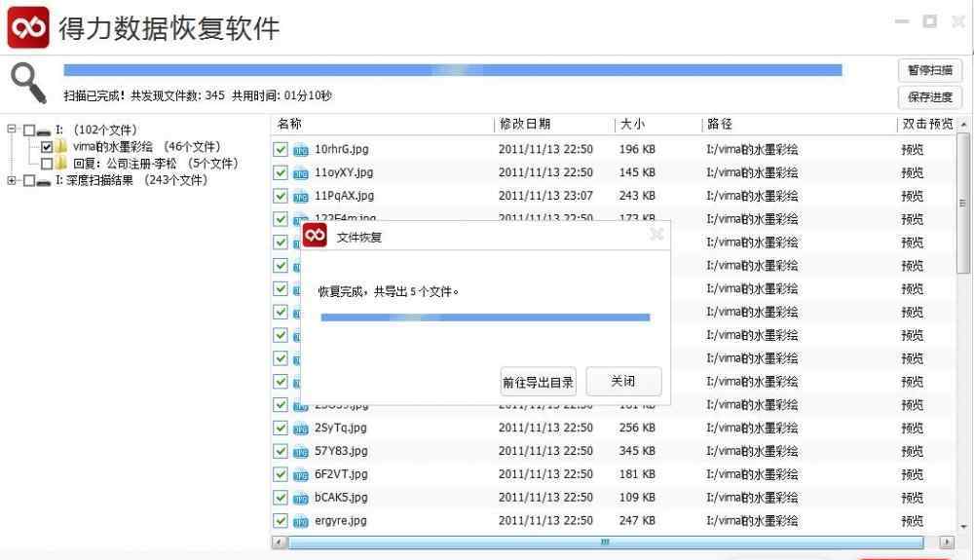Image resolution: width=974 pixels, height=560 pixels.
Task: Click 预览 link for 6F2VT.jpg row
Action: [x=912, y=474]
